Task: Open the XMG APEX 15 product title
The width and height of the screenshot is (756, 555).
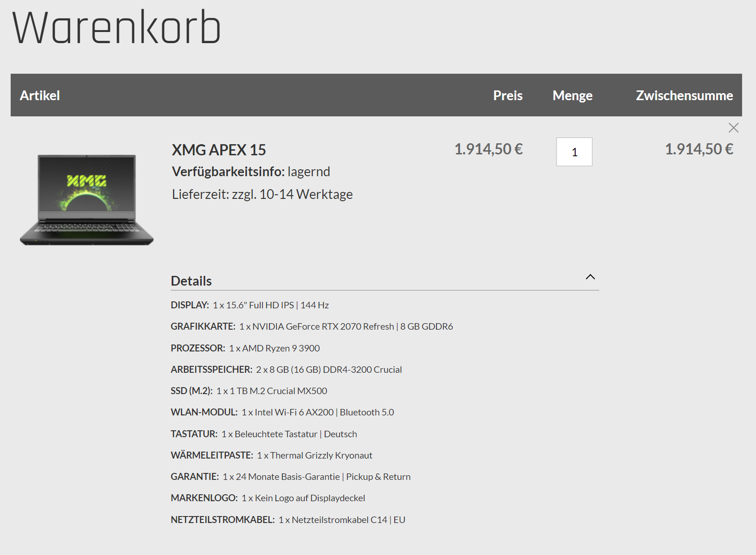Action: [219, 150]
